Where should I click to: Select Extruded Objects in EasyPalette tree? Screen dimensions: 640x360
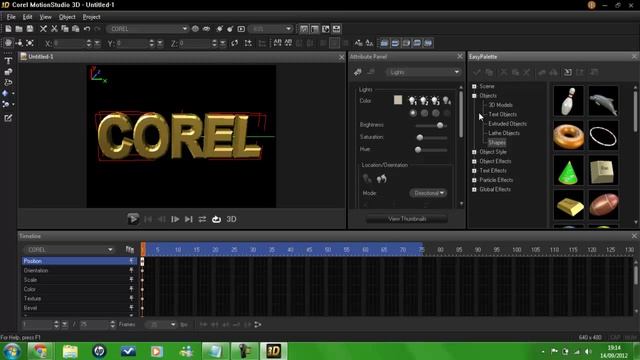[507, 124]
